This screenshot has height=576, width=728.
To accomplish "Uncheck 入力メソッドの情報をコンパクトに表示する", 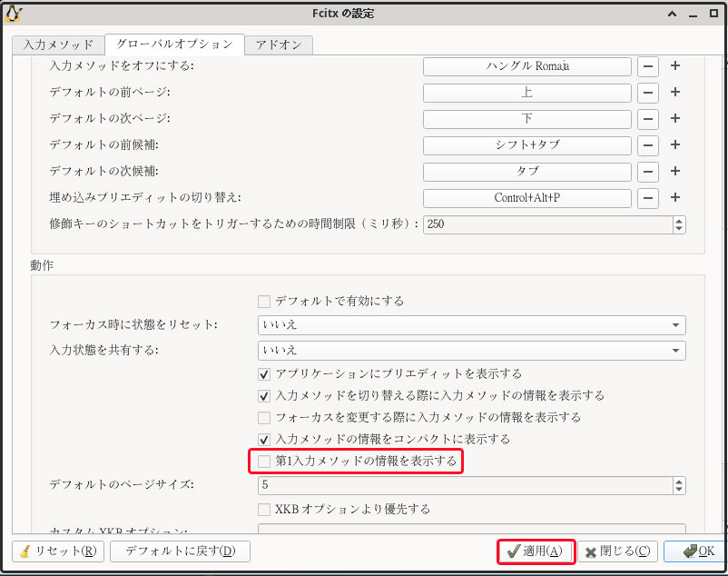I will click(264, 440).
